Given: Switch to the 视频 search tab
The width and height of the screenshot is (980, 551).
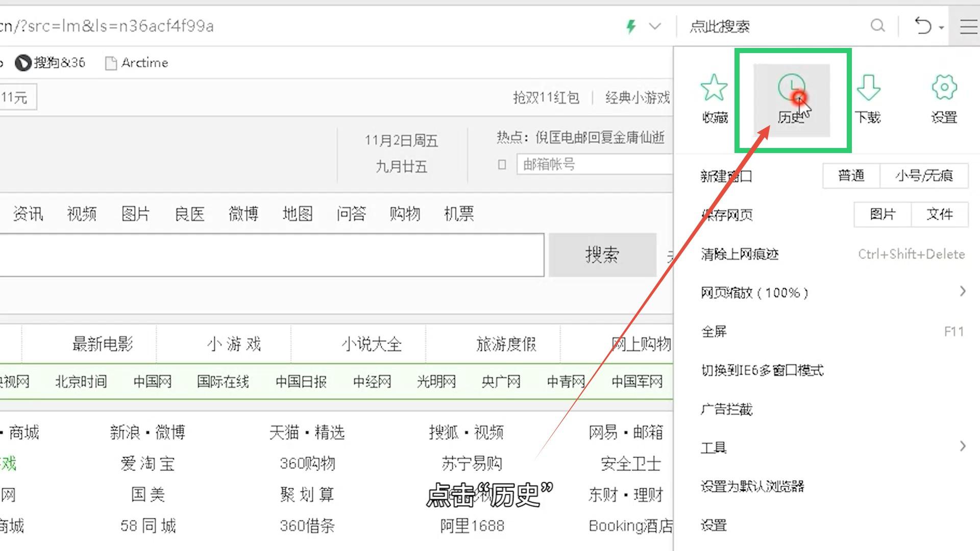Looking at the screenshot, I should pyautogui.click(x=82, y=214).
